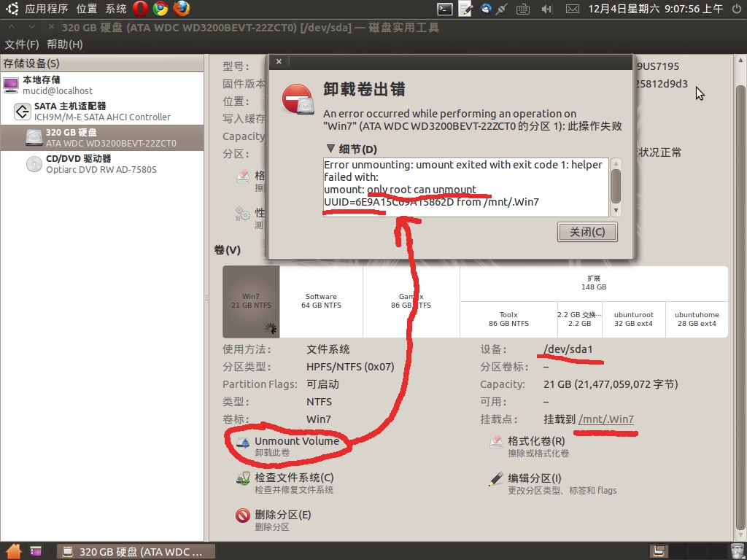
Task: Select the 320 GB 硬盘 drive in sidebar
Action: pyautogui.click(x=102, y=138)
